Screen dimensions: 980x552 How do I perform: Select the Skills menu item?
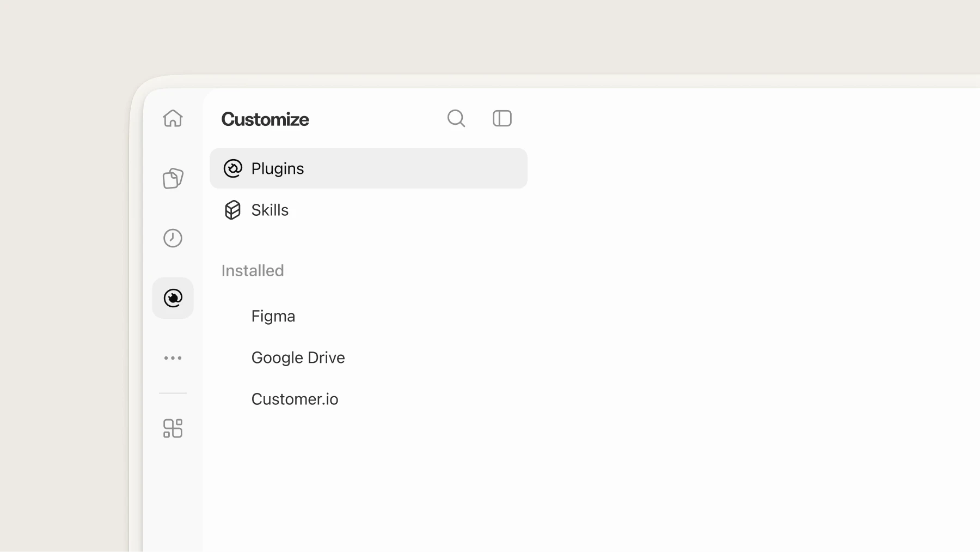click(x=369, y=210)
